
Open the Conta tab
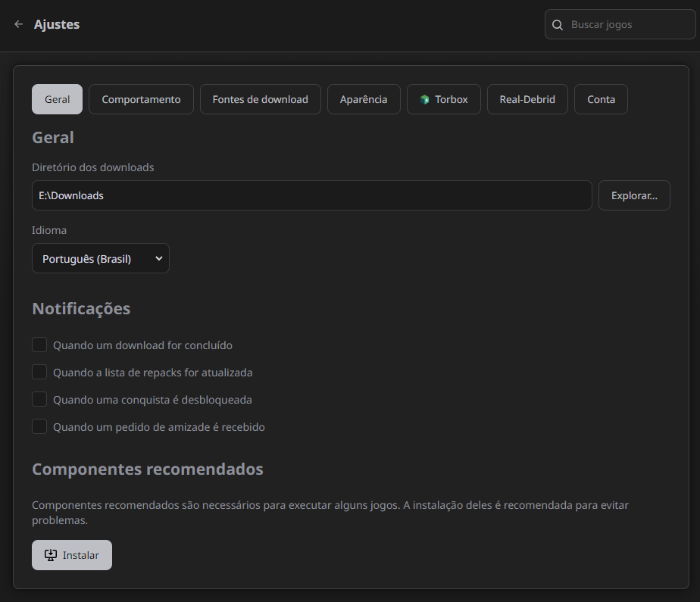pos(601,99)
